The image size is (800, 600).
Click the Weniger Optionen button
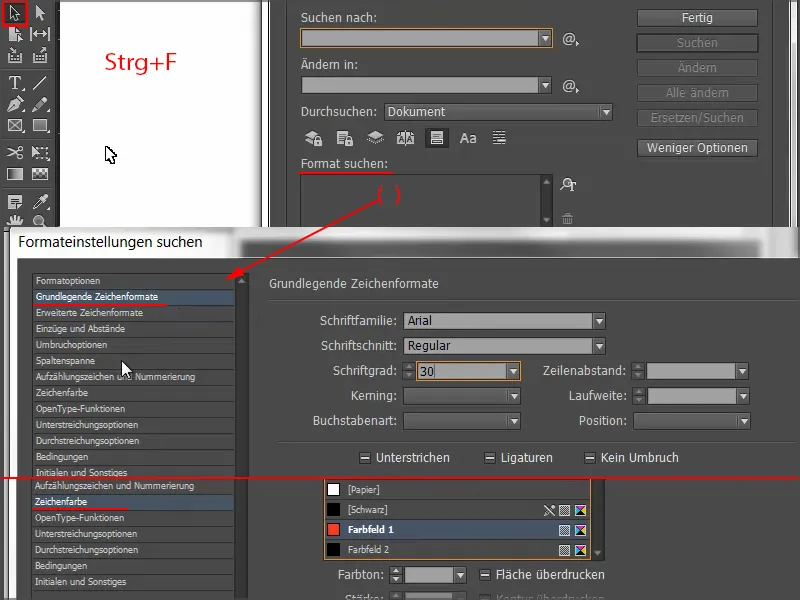[x=697, y=148]
